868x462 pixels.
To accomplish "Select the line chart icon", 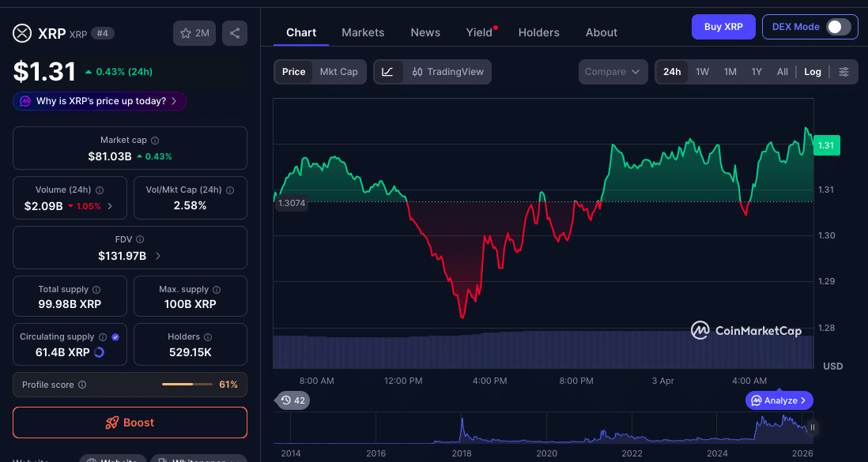I will pyautogui.click(x=387, y=71).
